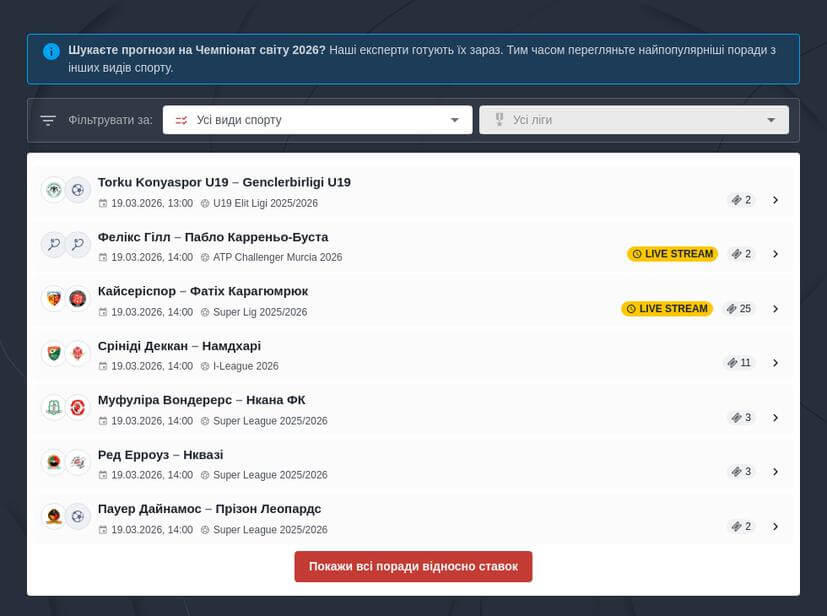
Task: Expand the Torku Konyaspor U19 match chevron
Action: point(775,200)
